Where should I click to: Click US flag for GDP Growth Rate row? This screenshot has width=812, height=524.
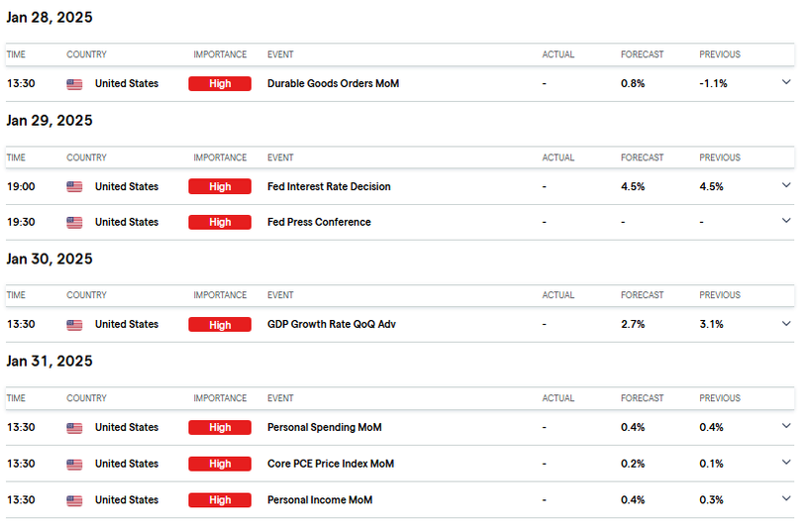click(74, 325)
